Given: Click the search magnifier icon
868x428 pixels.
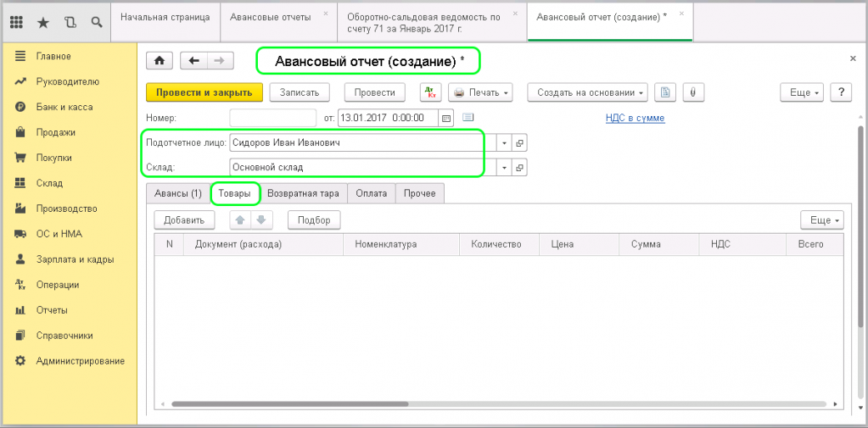Looking at the screenshot, I should point(97,21).
